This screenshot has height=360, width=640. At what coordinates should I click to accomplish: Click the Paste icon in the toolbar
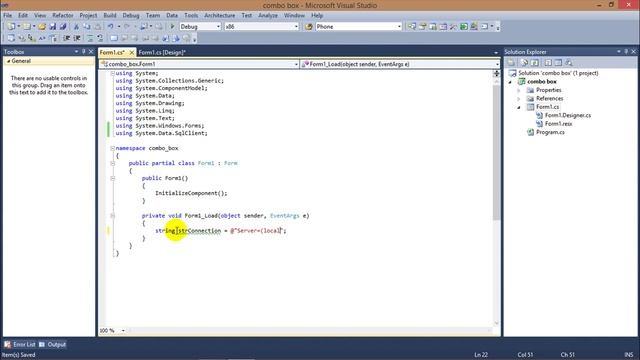[98, 27]
